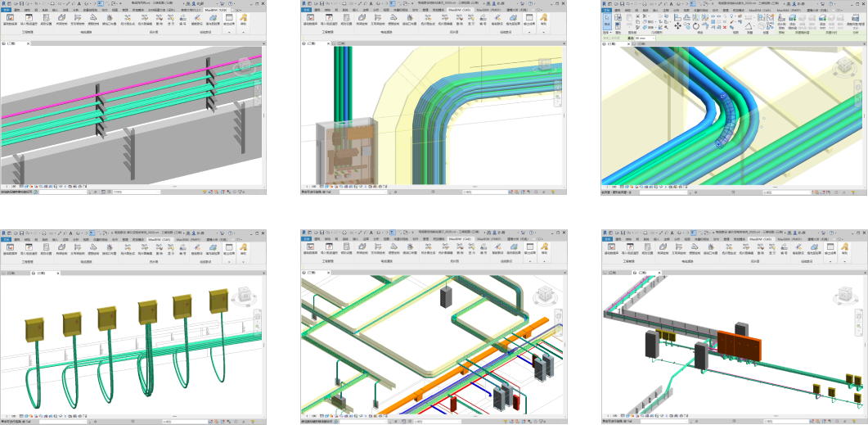
Task: Click the ViewCube in the bottom-left window
Action: tap(245, 296)
